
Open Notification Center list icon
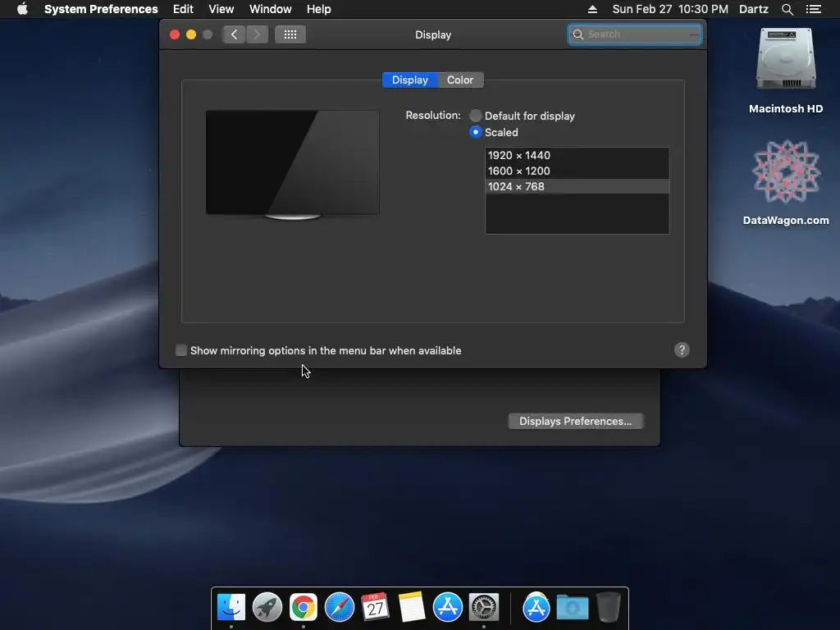(x=814, y=9)
